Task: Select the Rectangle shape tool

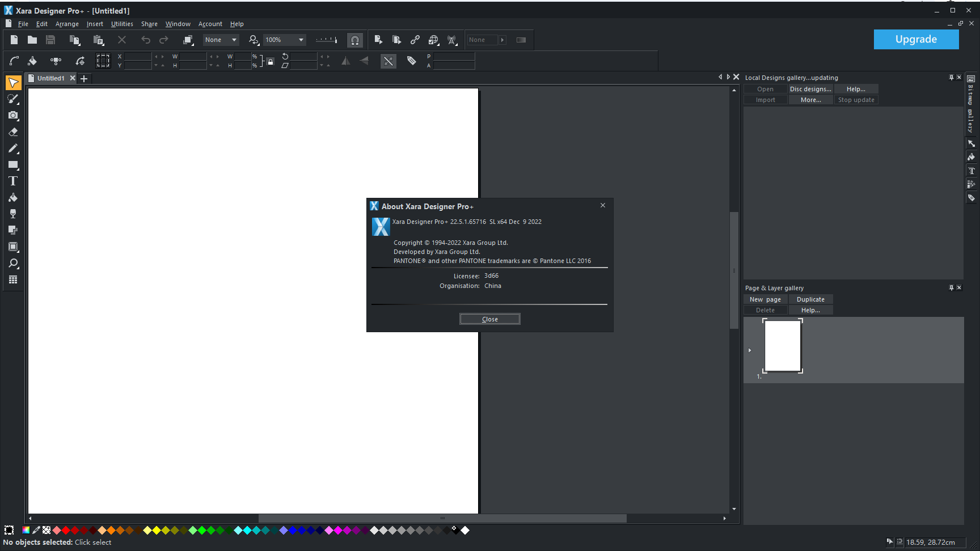Action: 13,165
